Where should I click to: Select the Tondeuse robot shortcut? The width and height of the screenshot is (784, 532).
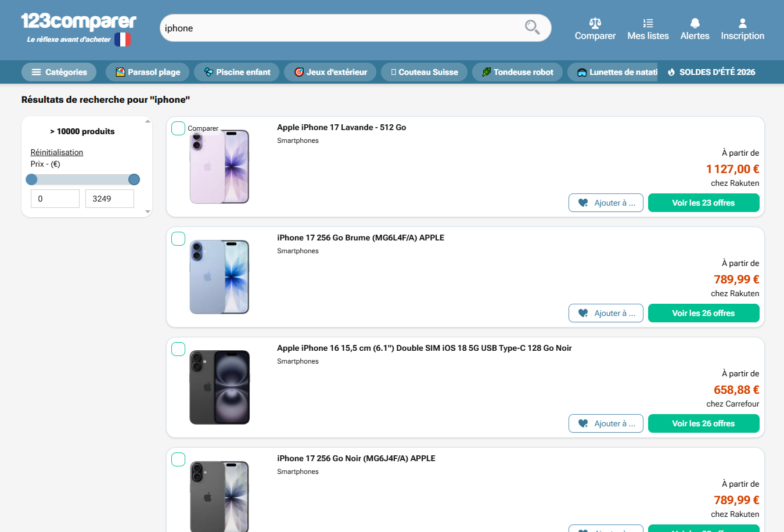click(517, 72)
